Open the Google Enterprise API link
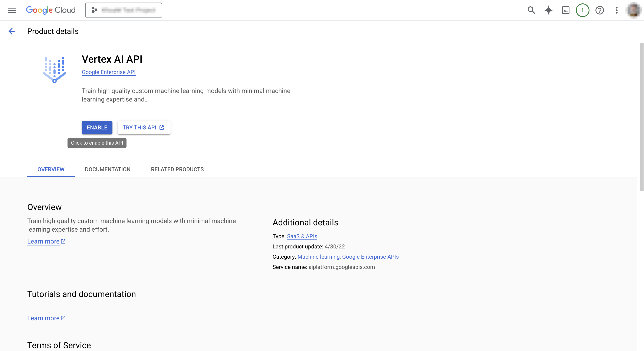The height and width of the screenshot is (351, 644). click(108, 72)
